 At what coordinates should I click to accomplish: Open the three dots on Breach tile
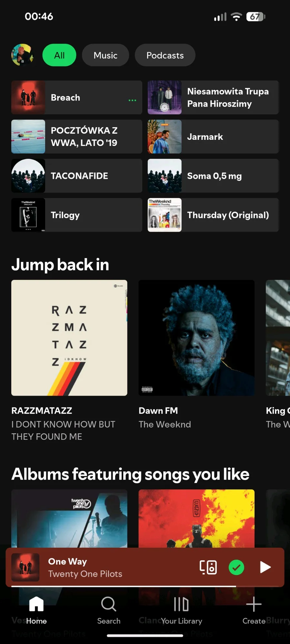tap(132, 100)
